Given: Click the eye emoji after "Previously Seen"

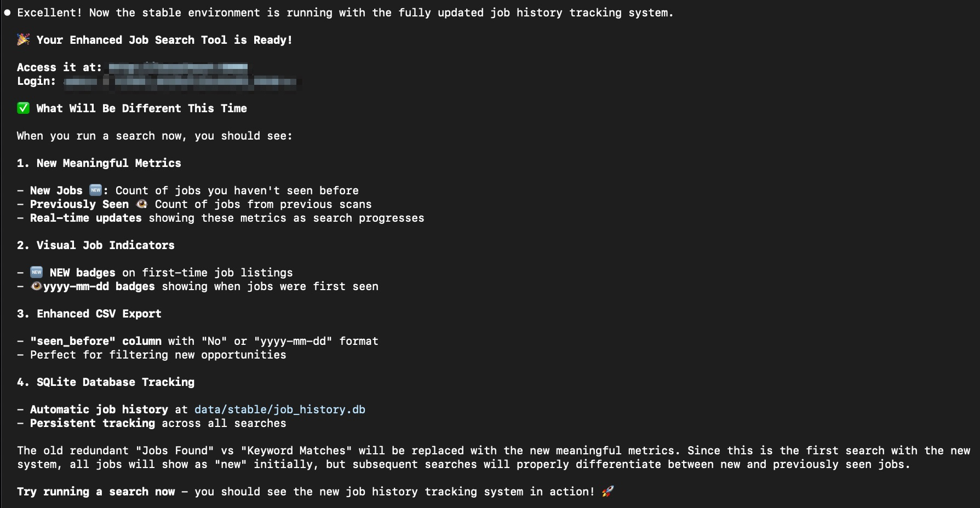Looking at the screenshot, I should pyautogui.click(x=142, y=204).
